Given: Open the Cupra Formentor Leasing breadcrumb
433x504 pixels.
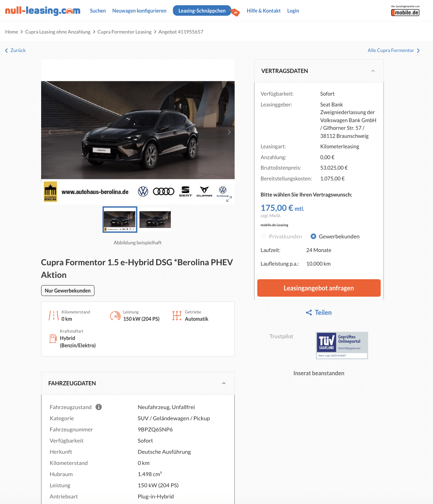Looking at the screenshot, I should tap(124, 32).
